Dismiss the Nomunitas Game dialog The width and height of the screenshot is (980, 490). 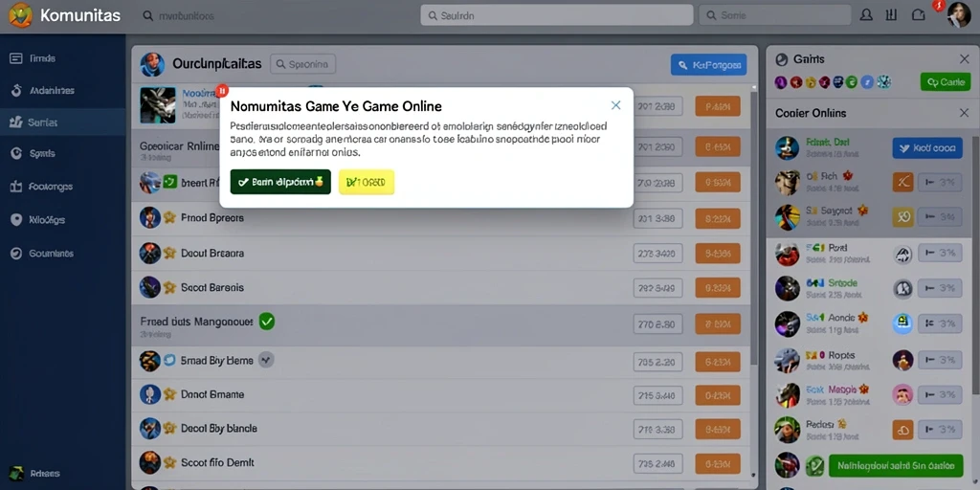(x=615, y=105)
